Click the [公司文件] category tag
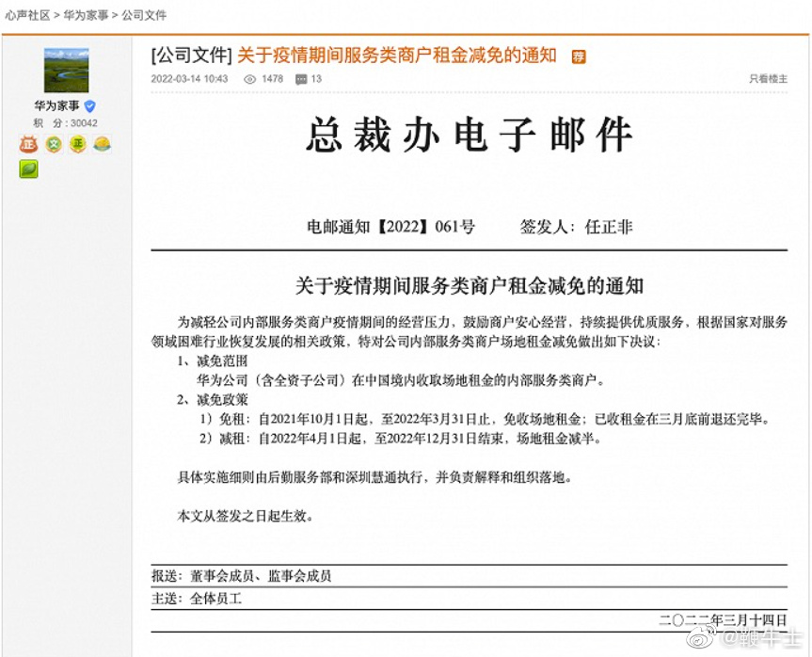The width and height of the screenshot is (812, 657). pyautogui.click(x=192, y=56)
